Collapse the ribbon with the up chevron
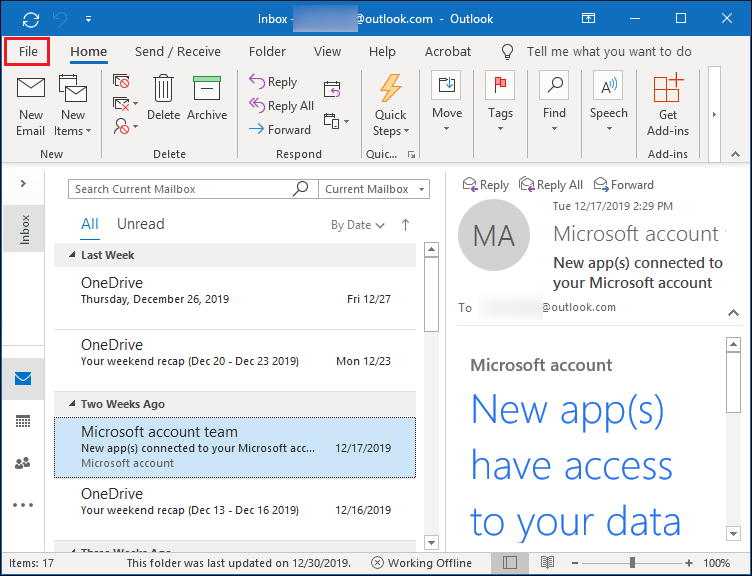 point(735,154)
